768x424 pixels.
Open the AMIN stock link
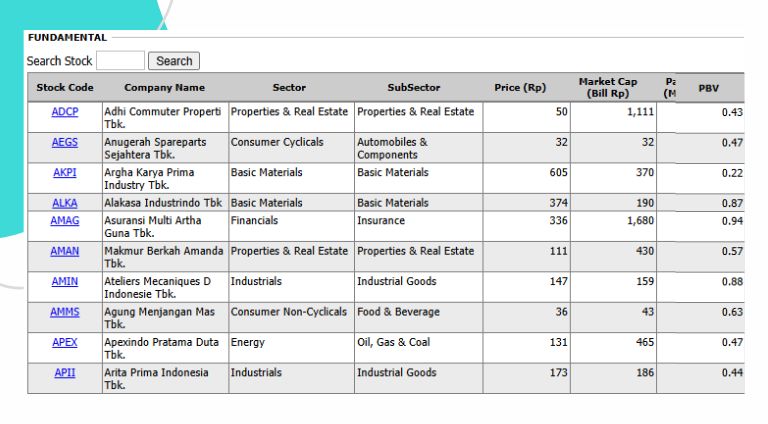pos(65,281)
